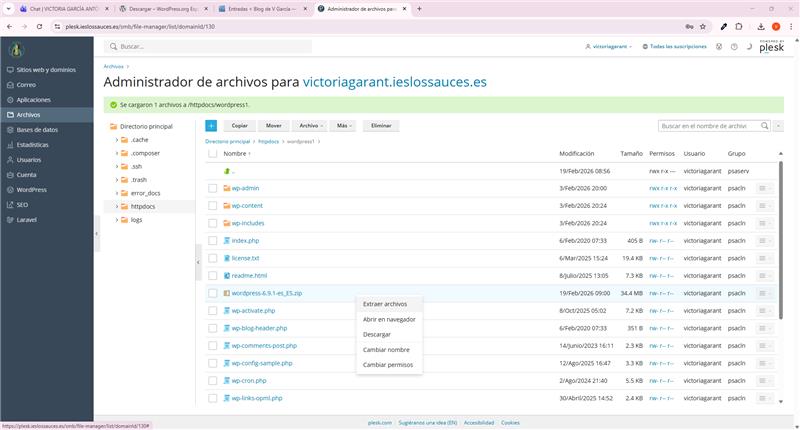Image resolution: width=800 pixels, height=430 pixels.
Task: Expand the .composer folder in tree
Action: (116, 153)
